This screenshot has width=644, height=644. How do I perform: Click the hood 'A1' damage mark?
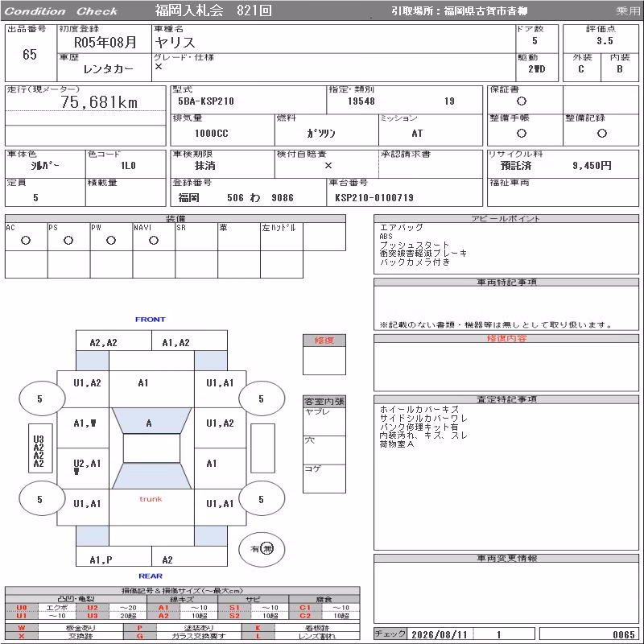point(143,383)
